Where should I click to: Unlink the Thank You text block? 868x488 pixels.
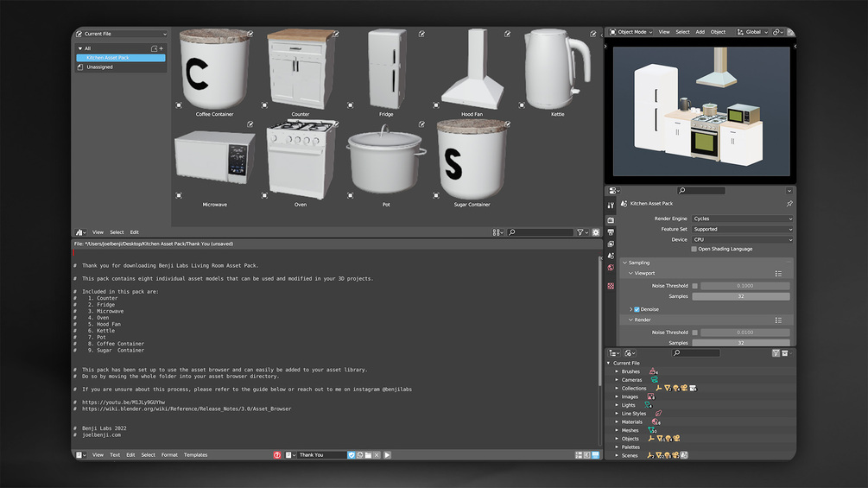(377, 455)
